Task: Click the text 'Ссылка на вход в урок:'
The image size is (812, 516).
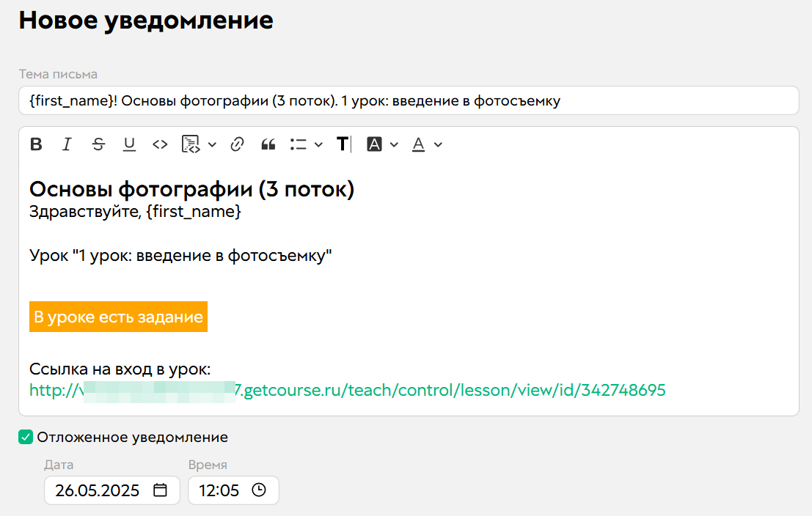Action: pos(120,369)
